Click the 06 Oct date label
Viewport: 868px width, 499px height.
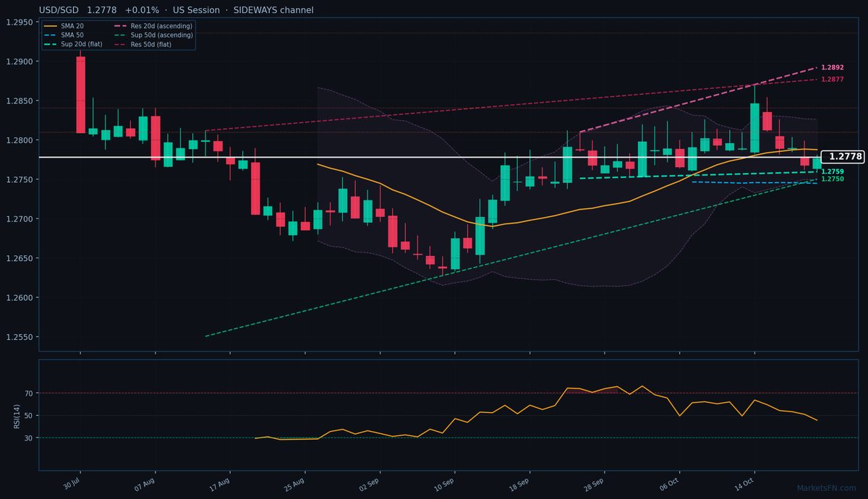(670, 482)
